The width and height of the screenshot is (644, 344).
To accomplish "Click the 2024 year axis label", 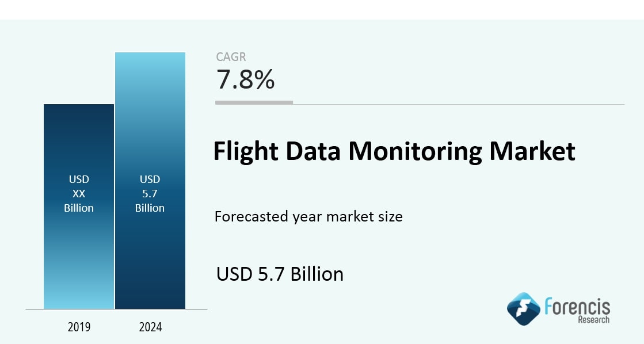I will (150, 327).
